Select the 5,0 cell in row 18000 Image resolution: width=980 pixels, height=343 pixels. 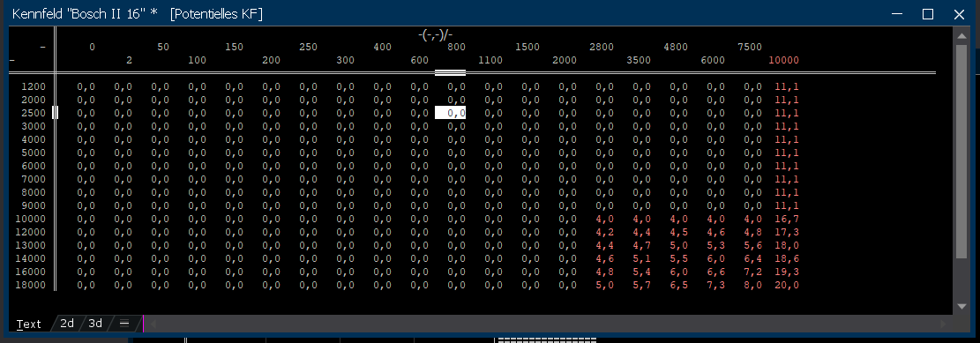(x=605, y=285)
